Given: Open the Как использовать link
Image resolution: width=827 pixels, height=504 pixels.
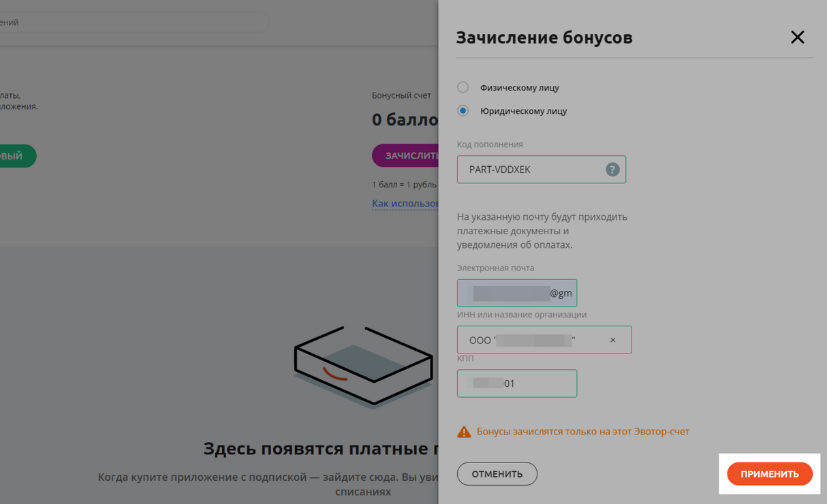Looking at the screenshot, I should (x=405, y=204).
